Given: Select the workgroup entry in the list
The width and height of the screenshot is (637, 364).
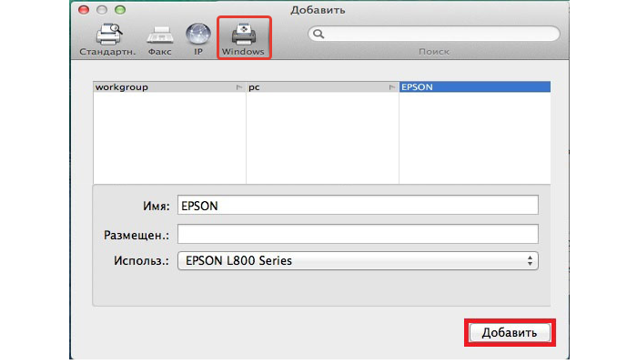Looking at the screenshot, I should click(x=169, y=87).
